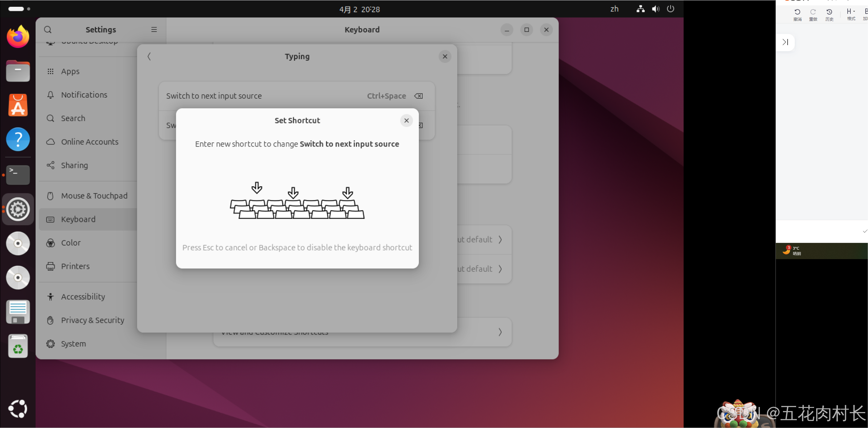The image size is (868, 428).
Task: Open Ubuntu App Center from the dock
Action: tap(18, 105)
